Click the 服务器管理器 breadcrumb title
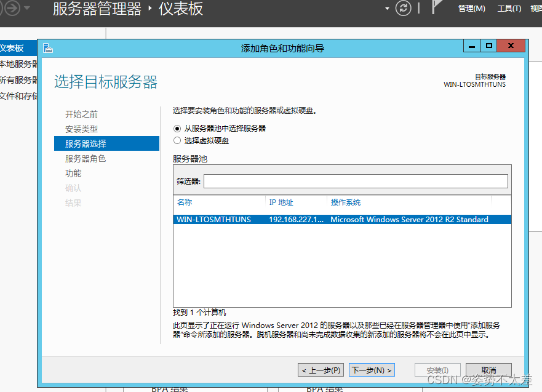The width and height of the screenshot is (542, 392). [x=97, y=9]
